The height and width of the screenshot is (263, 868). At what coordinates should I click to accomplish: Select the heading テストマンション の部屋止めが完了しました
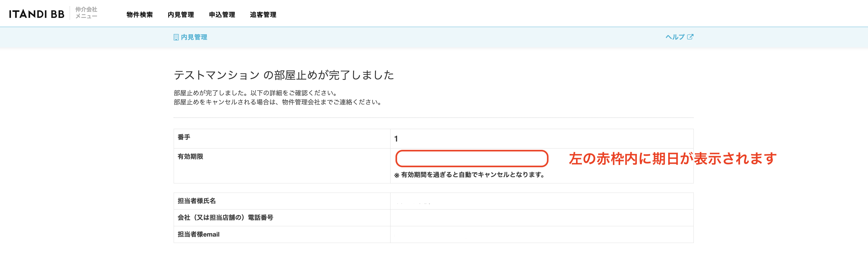coord(284,75)
